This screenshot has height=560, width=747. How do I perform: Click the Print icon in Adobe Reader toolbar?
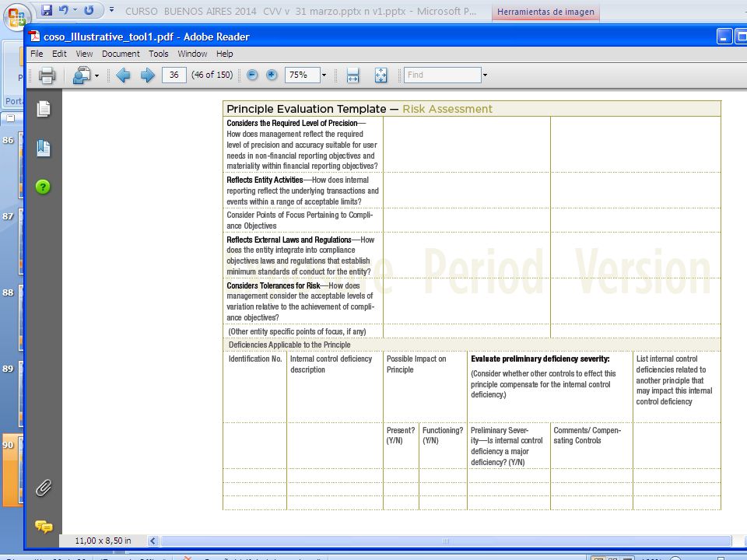tap(47, 75)
